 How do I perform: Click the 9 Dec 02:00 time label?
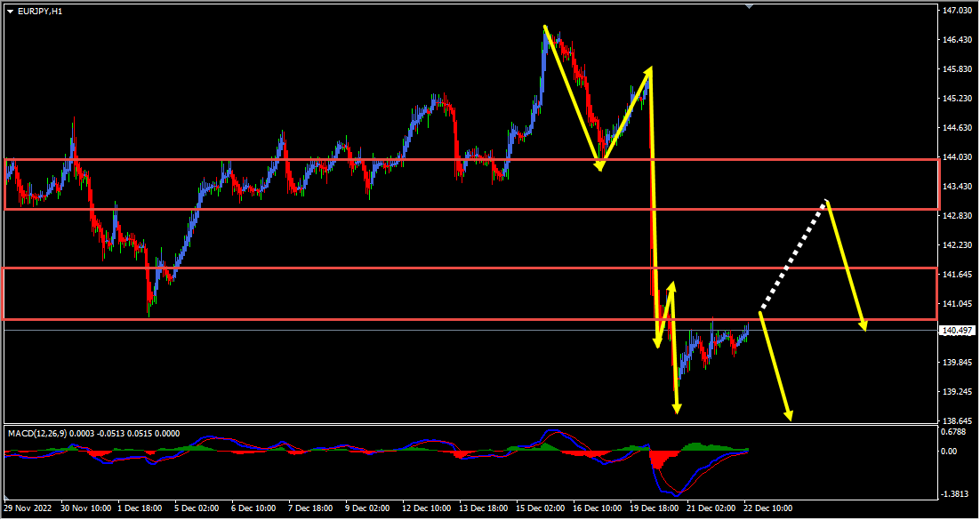pos(368,508)
